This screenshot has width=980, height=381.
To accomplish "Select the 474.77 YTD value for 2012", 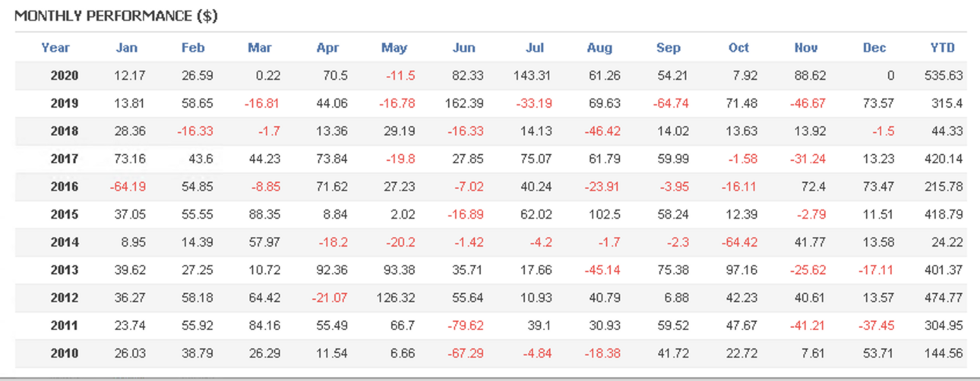I will (947, 298).
